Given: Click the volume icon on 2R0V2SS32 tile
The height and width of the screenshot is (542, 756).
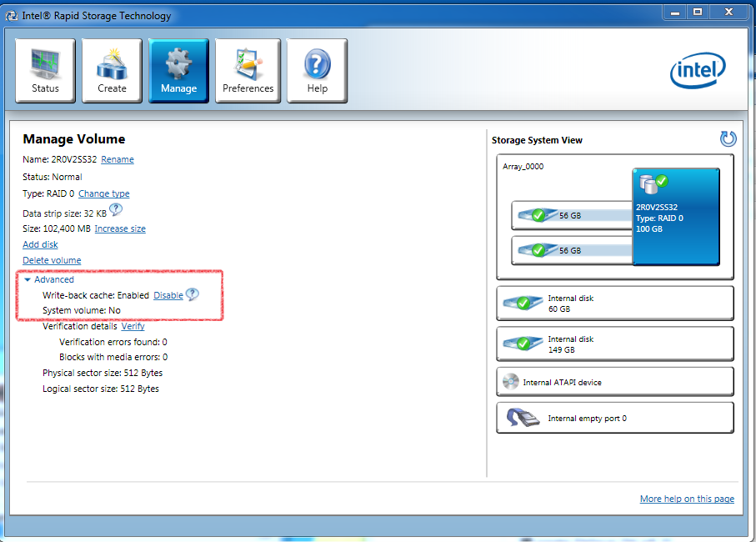Looking at the screenshot, I should pyautogui.click(x=653, y=183).
